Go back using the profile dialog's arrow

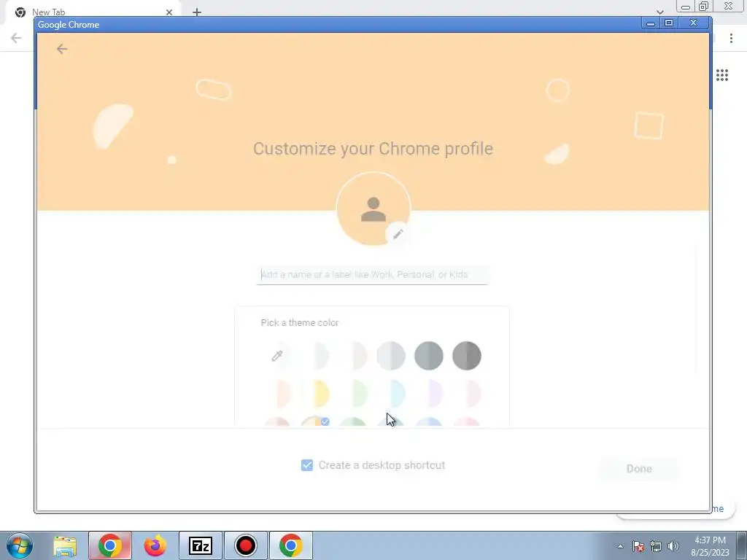pos(61,49)
